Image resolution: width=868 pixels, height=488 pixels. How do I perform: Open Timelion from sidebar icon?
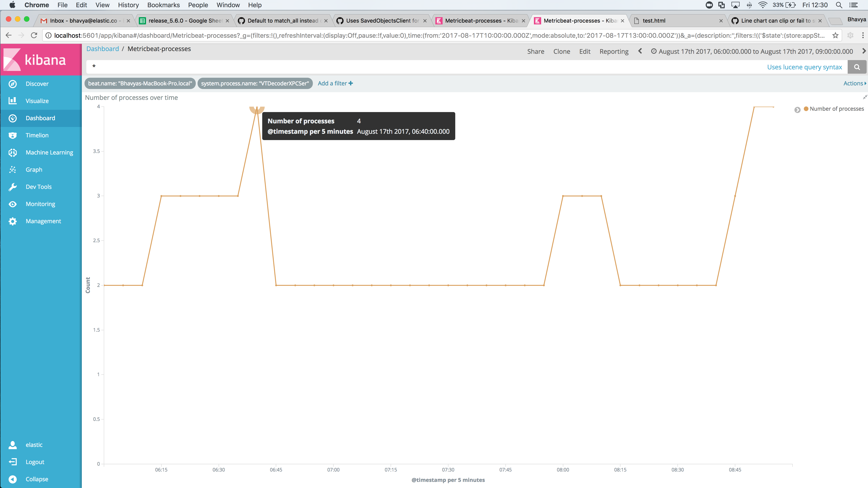[x=13, y=135]
